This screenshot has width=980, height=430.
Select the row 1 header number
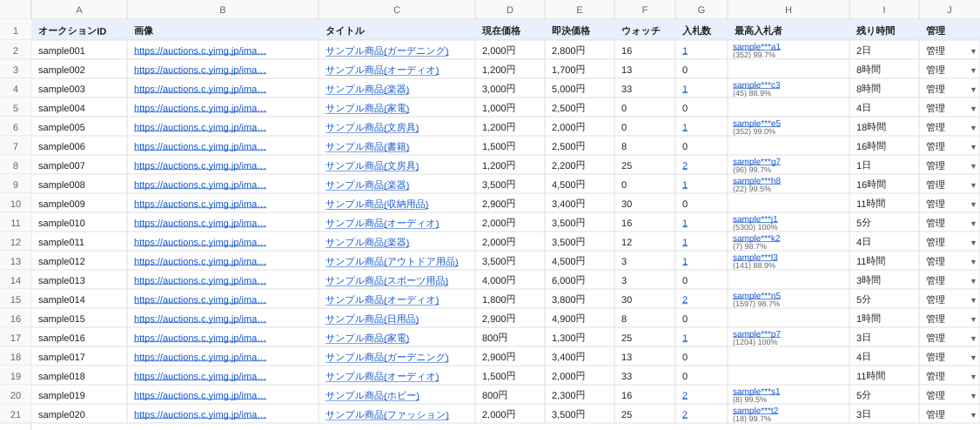pos(16,30)
